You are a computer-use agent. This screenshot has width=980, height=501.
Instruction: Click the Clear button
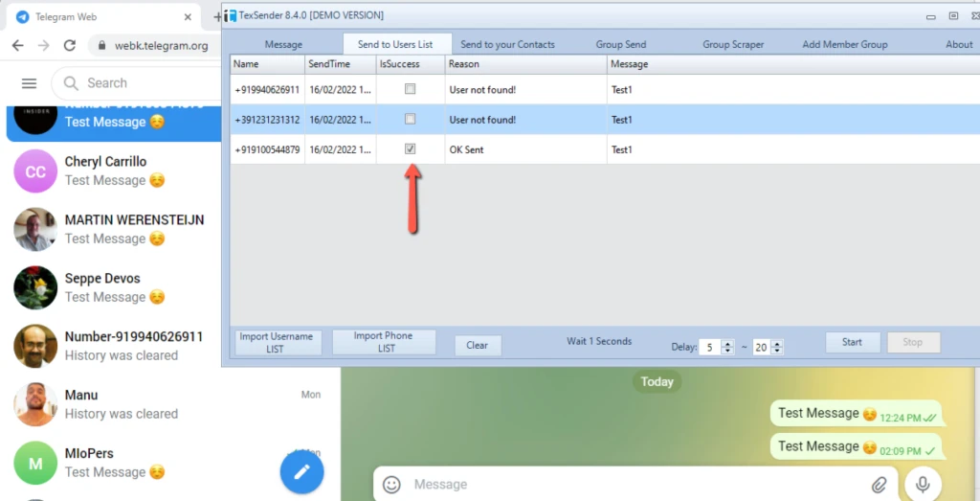coord(477,345)
